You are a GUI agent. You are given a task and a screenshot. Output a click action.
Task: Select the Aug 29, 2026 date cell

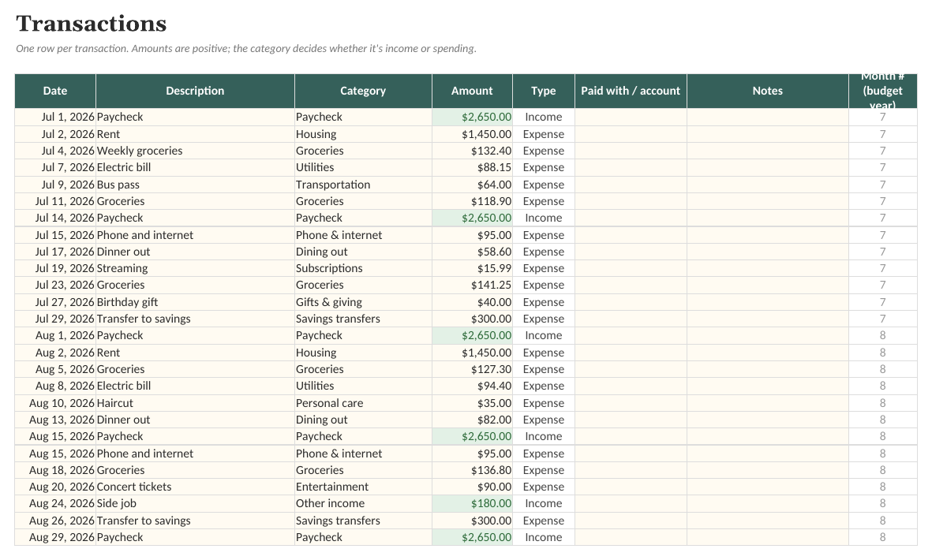[55, 537]
